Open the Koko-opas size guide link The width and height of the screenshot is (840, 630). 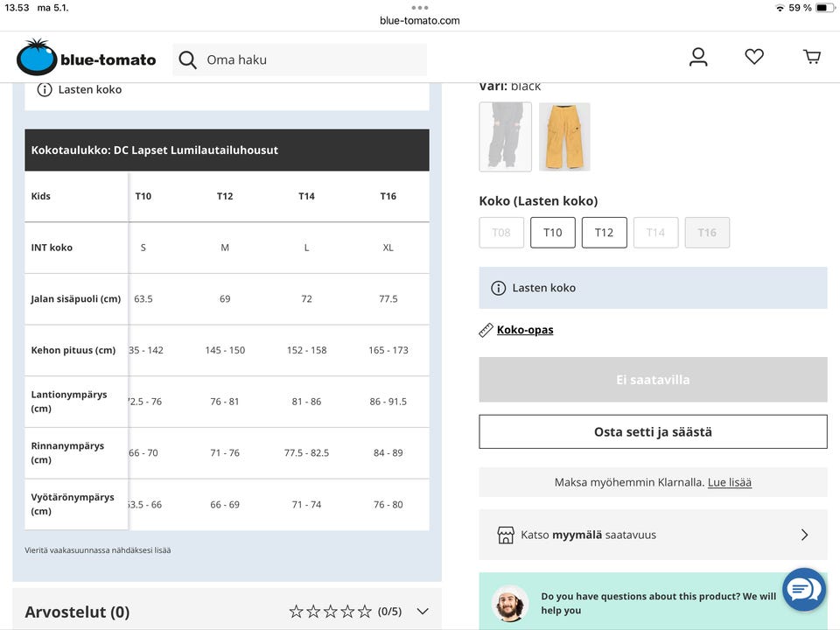coord(525,330)
